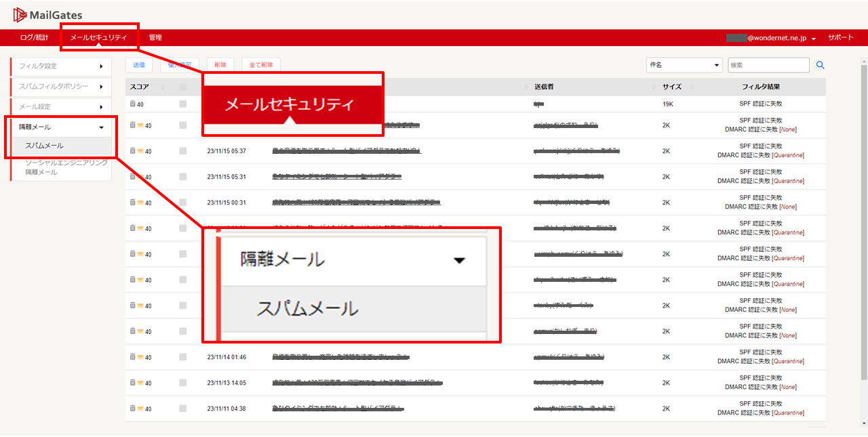Check the box for 23/11/15 05:31 mail
Screen dimensions: 868x437
[x=182, y=177]
